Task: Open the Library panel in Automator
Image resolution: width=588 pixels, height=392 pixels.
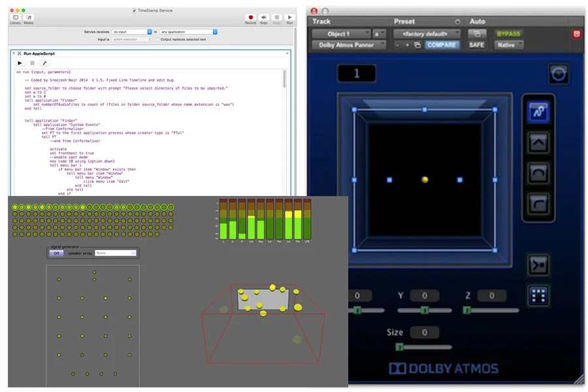Action: (16, 19)
